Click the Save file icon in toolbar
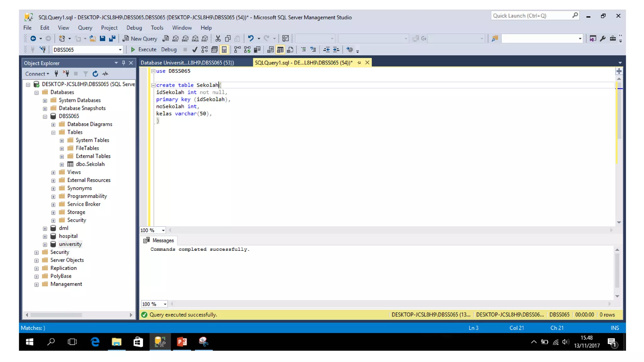Image resolution: width=644 pixels, height=362 pixels. click(103, 38)
